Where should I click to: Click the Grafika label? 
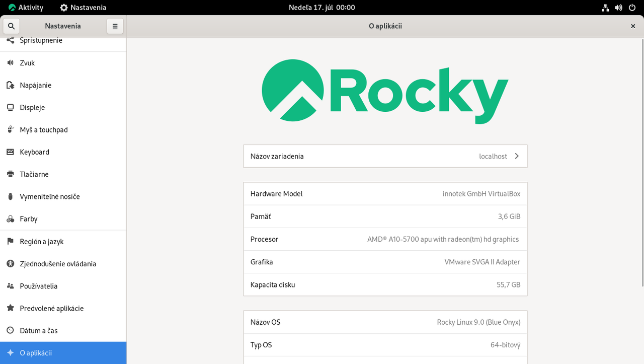[x=262, y=262]
